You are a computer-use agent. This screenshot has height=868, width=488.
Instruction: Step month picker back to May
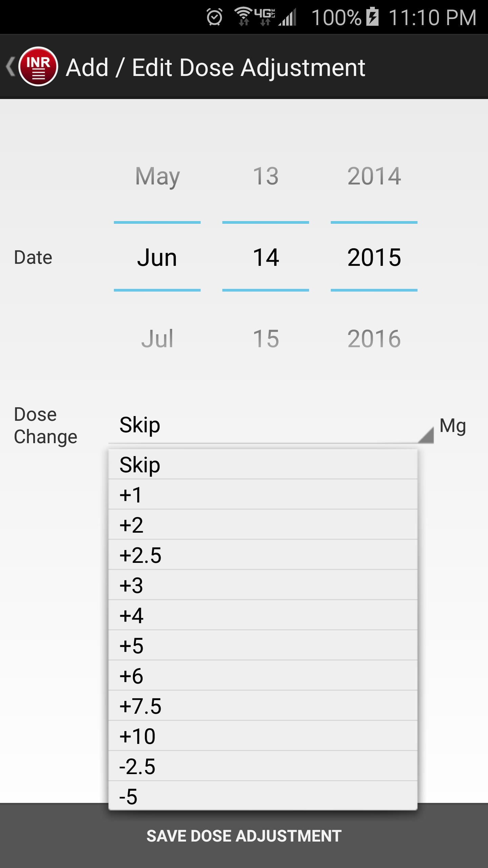point(157,176)
